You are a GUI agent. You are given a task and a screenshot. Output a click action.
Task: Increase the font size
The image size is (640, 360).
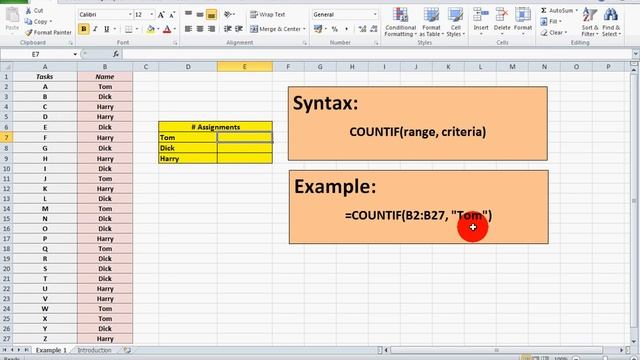tap(161, 15)
